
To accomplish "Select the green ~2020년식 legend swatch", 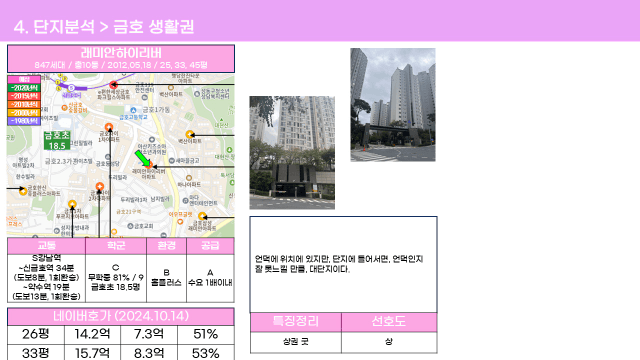I will 24,88.
